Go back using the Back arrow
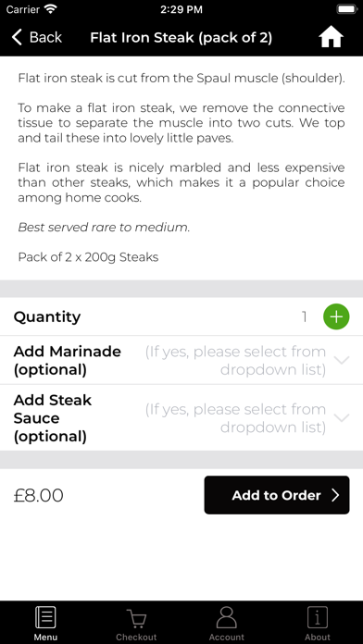Image resolution: width=363 pixels, height=644 pixels. click(x=17, y=37)
